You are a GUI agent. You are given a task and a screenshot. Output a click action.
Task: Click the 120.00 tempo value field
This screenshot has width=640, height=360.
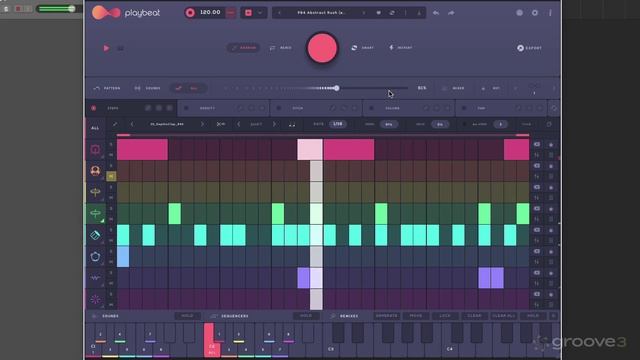[x=210, y=13]
